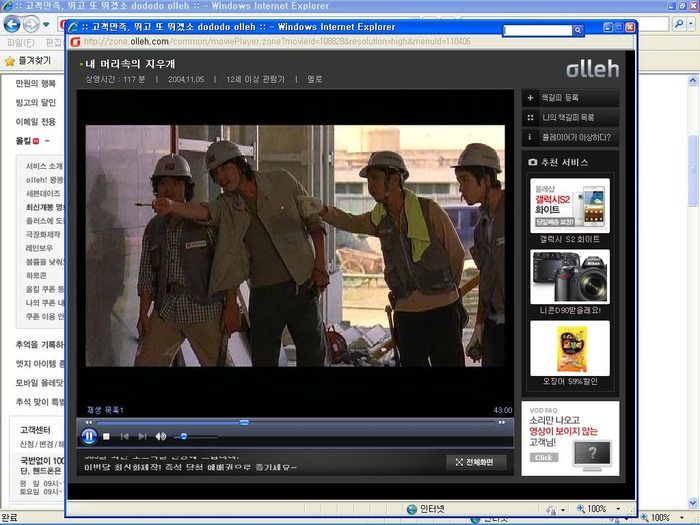Viewport: 700px width, 525px height.
Task: Open 파일(F) menu in background window
Action: click(x=21, y=43)
